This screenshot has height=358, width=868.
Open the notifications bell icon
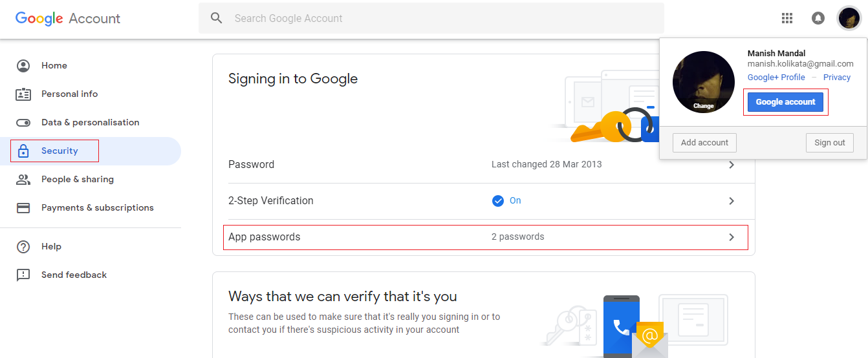click(x=818, y=18)
